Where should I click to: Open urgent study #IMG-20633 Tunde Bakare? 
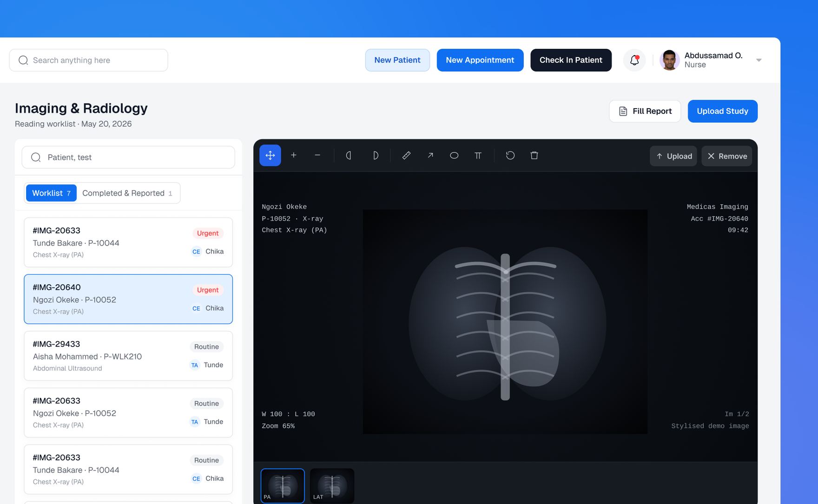pyautogui.click(x=128, y=242)
